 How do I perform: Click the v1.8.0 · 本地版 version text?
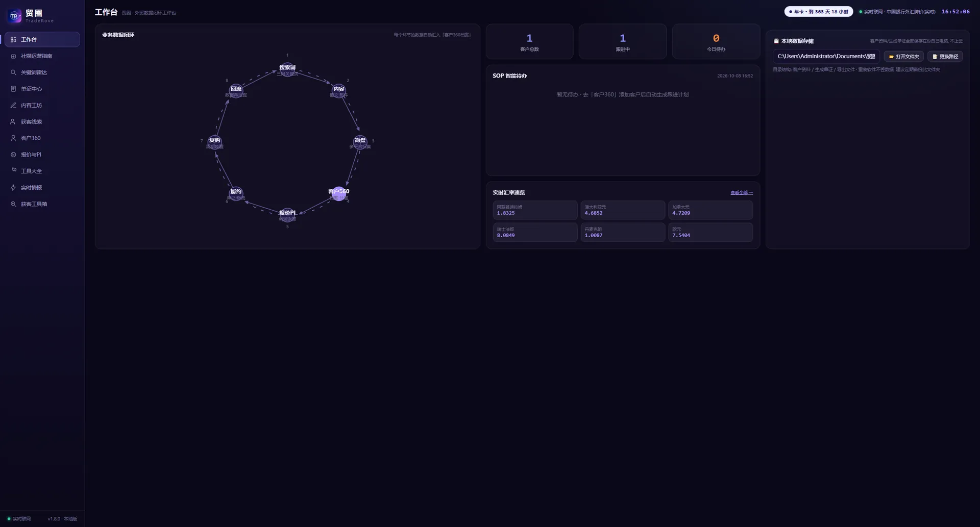62,519
